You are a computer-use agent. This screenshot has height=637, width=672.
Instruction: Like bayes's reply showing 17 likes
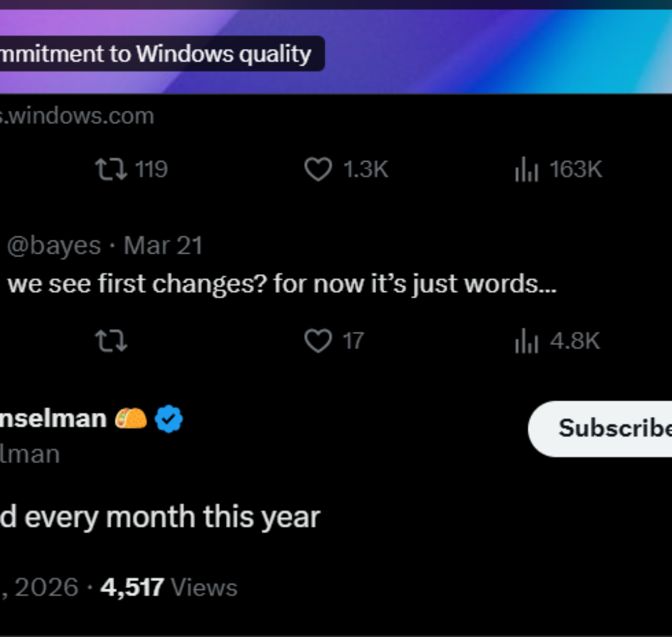[x=319, y=340]
